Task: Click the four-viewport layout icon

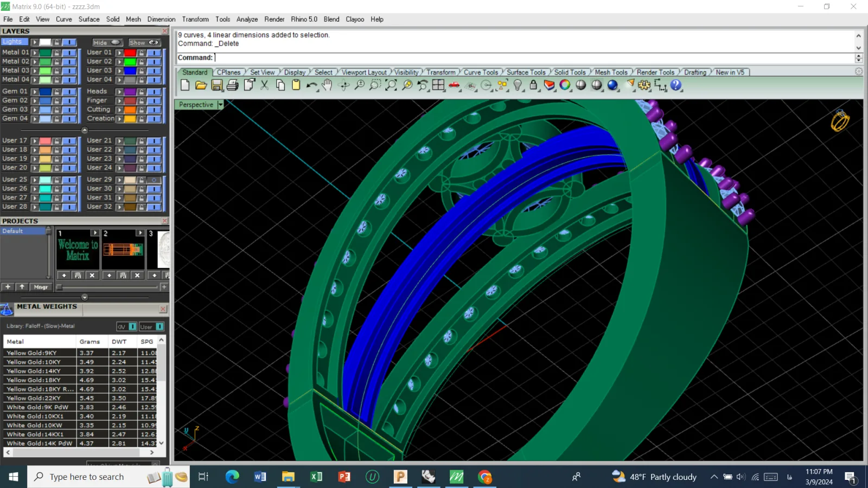Action: pyautogui.click(x=438, y=85)
